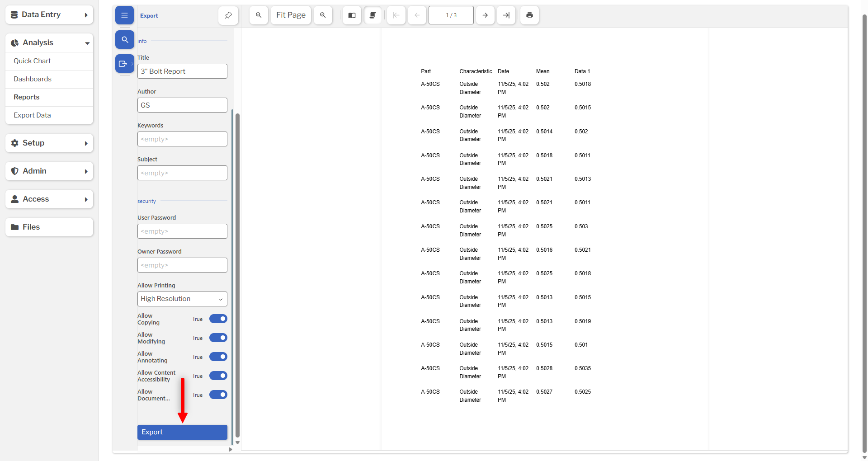Select Export Data in the sidebar

[x=49, y=115]
